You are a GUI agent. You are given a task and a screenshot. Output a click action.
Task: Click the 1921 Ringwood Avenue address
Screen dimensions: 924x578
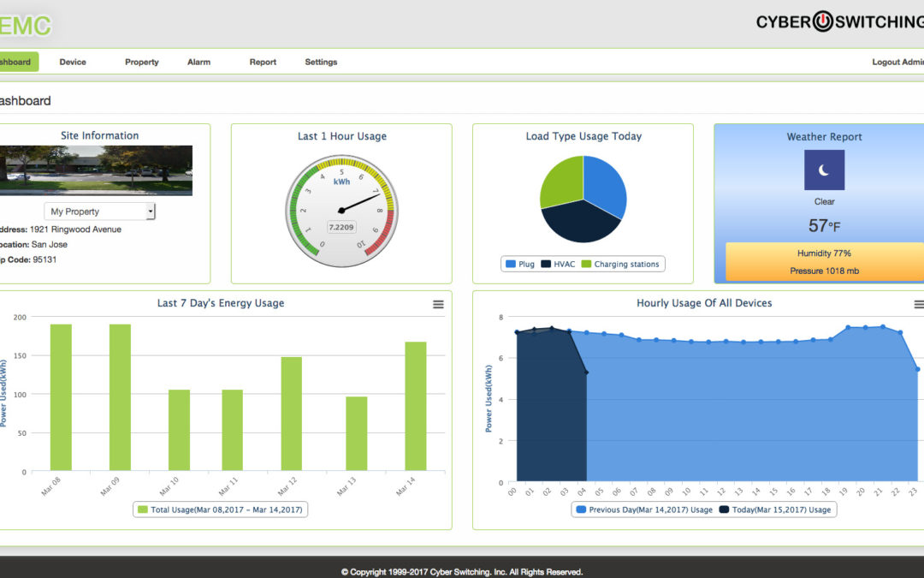pyautogui.click(x=75, y=229)
